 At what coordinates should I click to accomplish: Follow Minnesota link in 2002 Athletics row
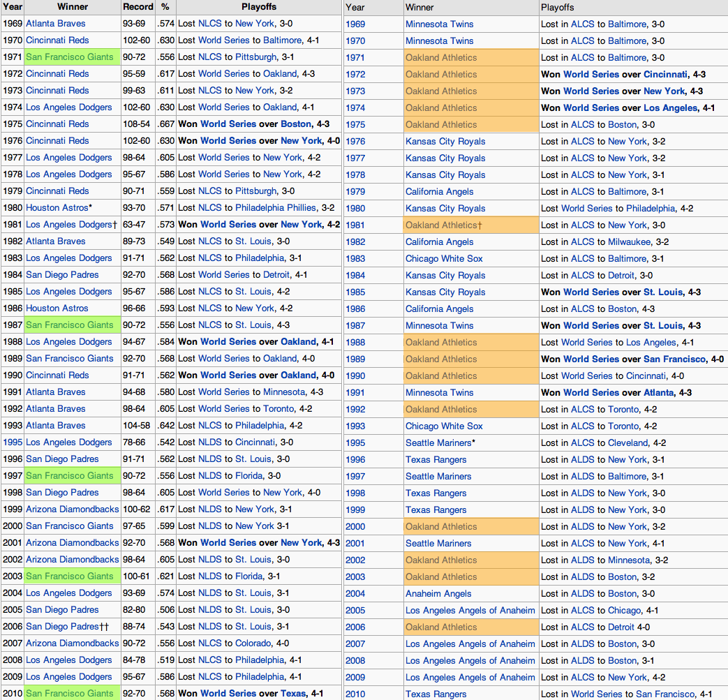629,560
